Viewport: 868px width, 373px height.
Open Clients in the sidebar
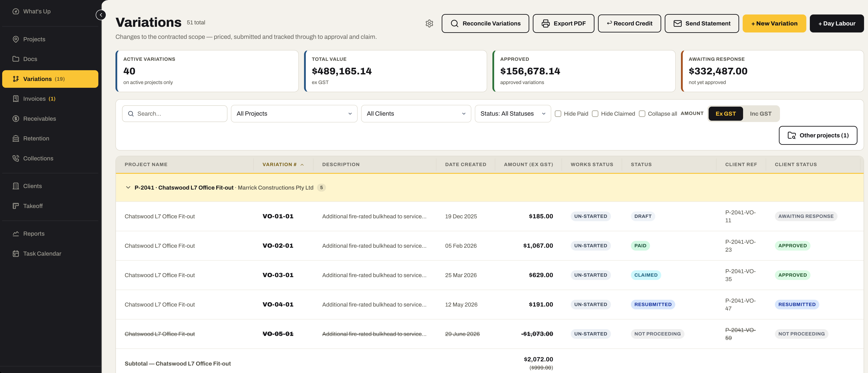(x=50, y=186)
